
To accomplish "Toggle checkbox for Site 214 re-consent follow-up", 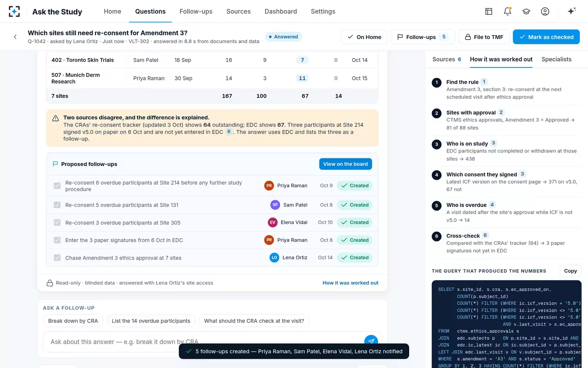I will pos(57,186).
